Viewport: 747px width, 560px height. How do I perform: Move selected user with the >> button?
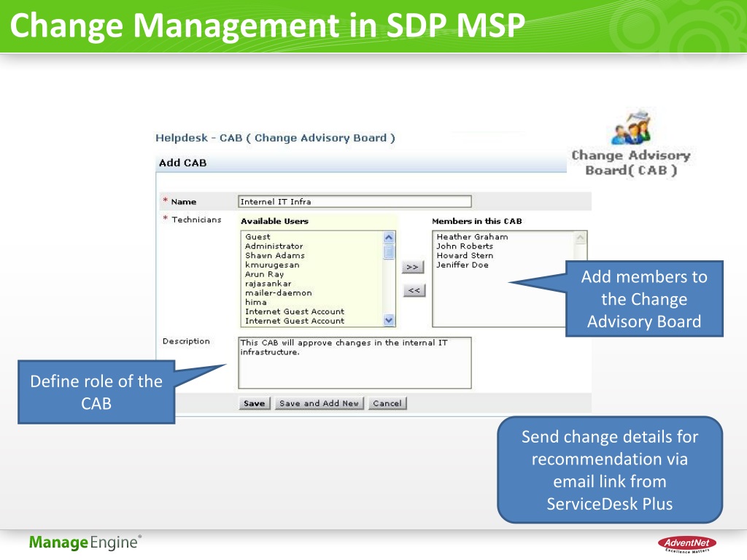pos(413,267)
